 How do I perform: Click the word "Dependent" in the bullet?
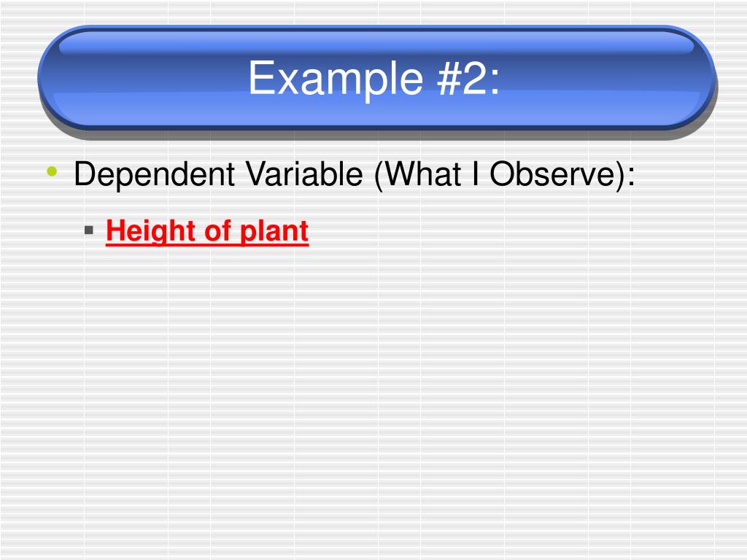(155, 174)
